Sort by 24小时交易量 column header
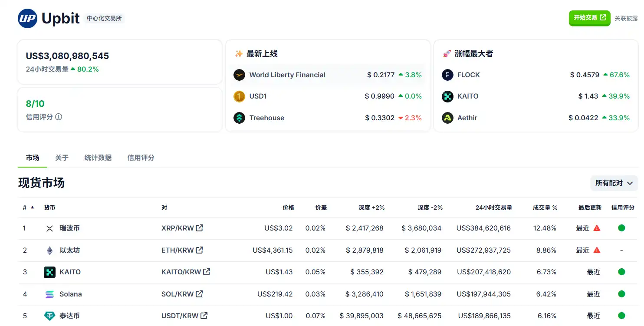644x326 pixels. click(493, 208)
